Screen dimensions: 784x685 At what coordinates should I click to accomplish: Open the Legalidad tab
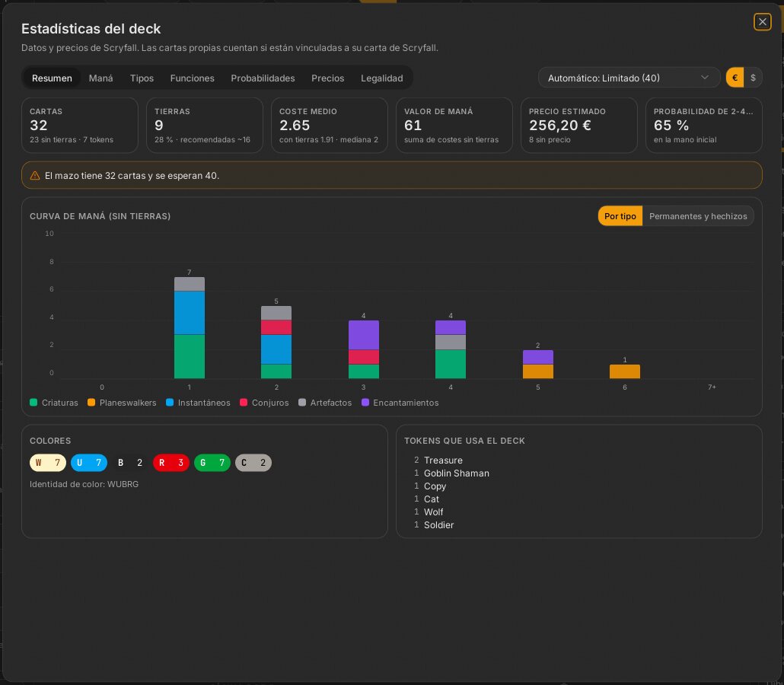[x=382, y=78]
